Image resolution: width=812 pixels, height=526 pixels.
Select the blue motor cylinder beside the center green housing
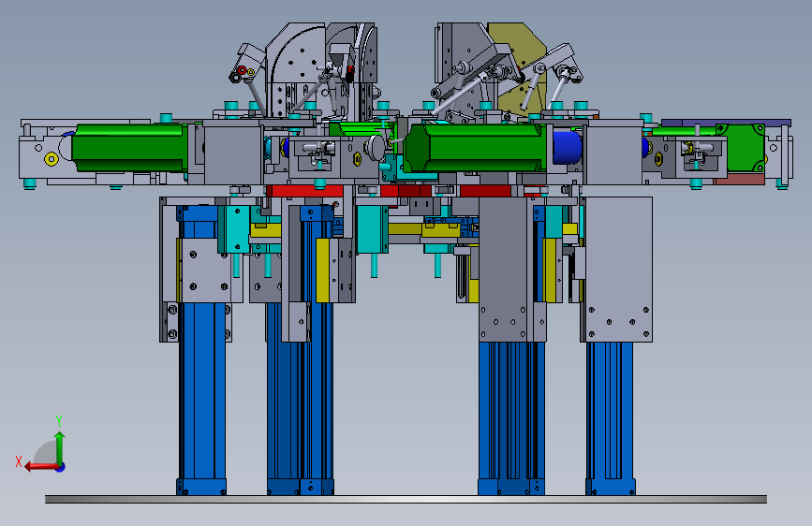567,148
